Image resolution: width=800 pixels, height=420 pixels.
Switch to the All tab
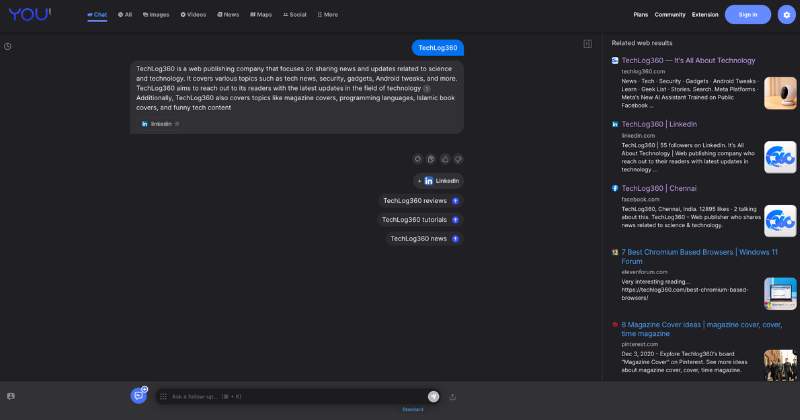(125, 15)
